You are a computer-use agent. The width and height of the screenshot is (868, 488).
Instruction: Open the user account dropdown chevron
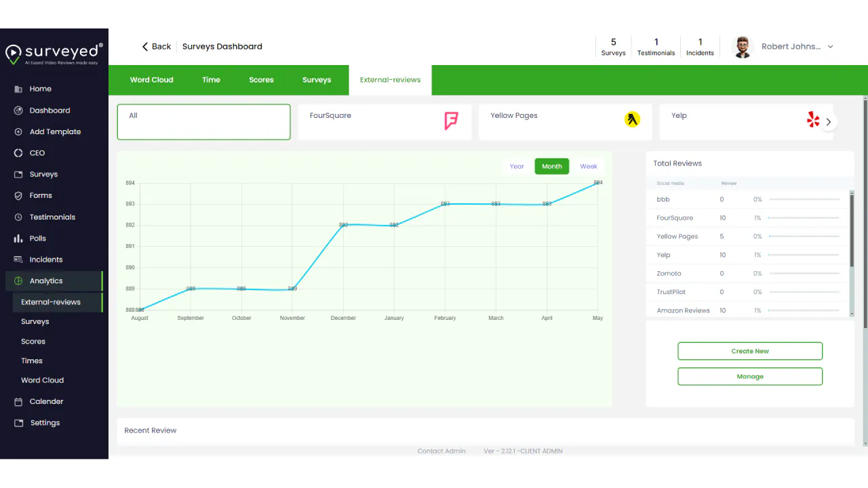(x=830, y=47)
